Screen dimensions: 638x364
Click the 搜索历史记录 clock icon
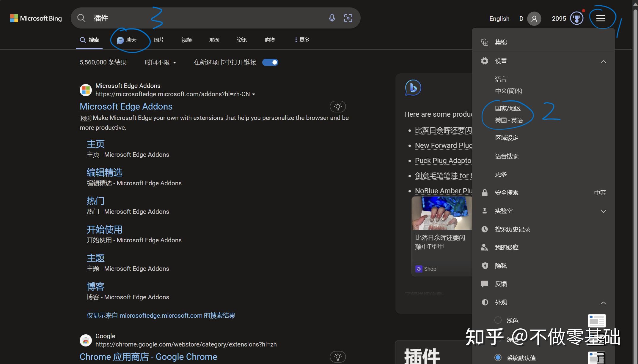pos(485,229)
